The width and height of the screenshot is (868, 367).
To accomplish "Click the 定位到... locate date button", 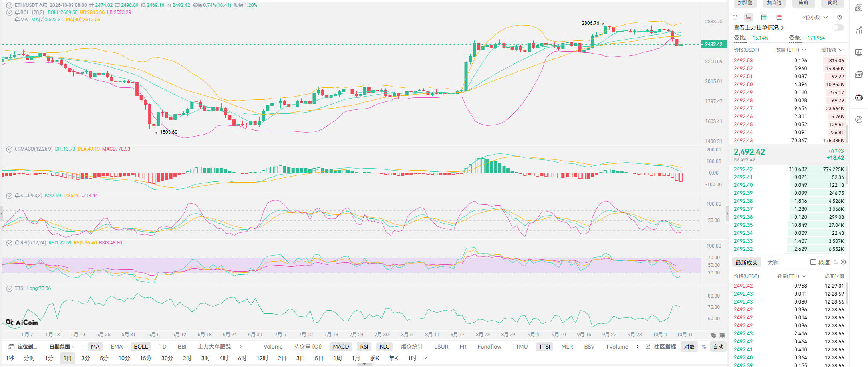I will [23, 347].
